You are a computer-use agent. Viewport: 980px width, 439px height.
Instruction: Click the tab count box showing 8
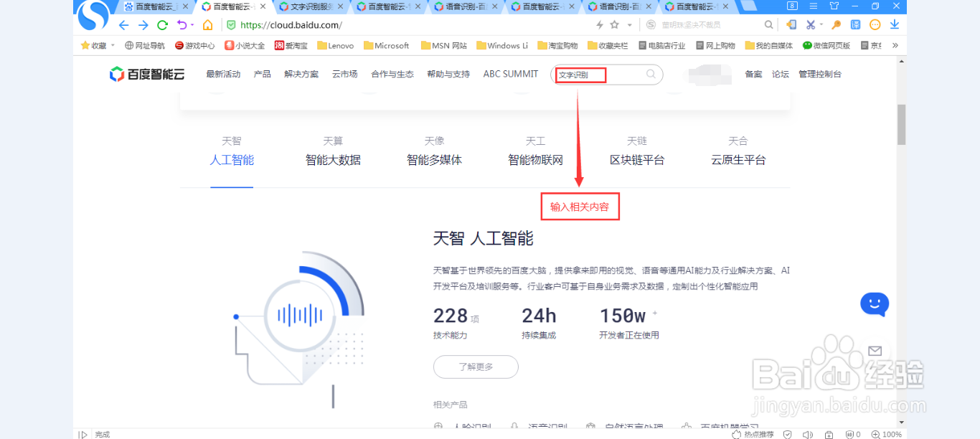pos(792,6)
